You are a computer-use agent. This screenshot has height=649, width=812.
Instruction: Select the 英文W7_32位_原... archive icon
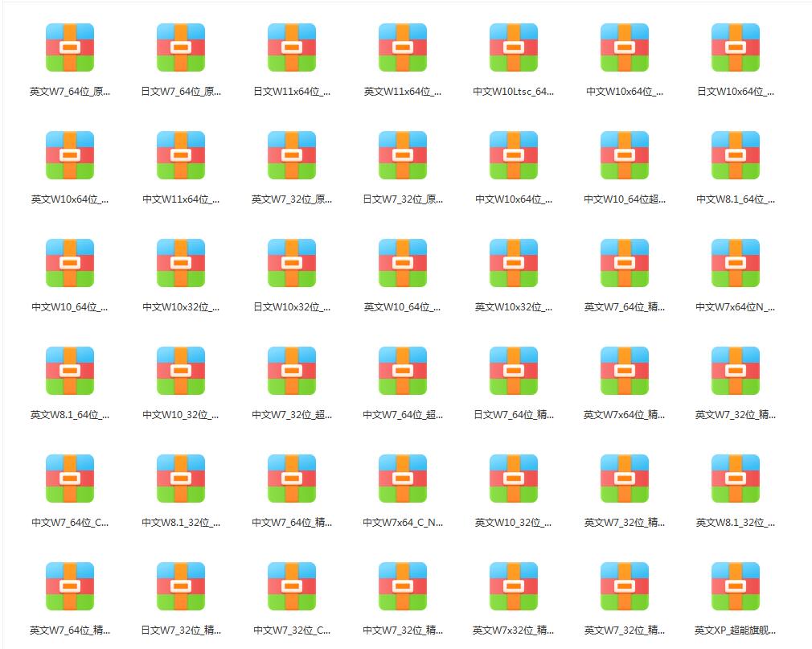[x=292, y=155]
